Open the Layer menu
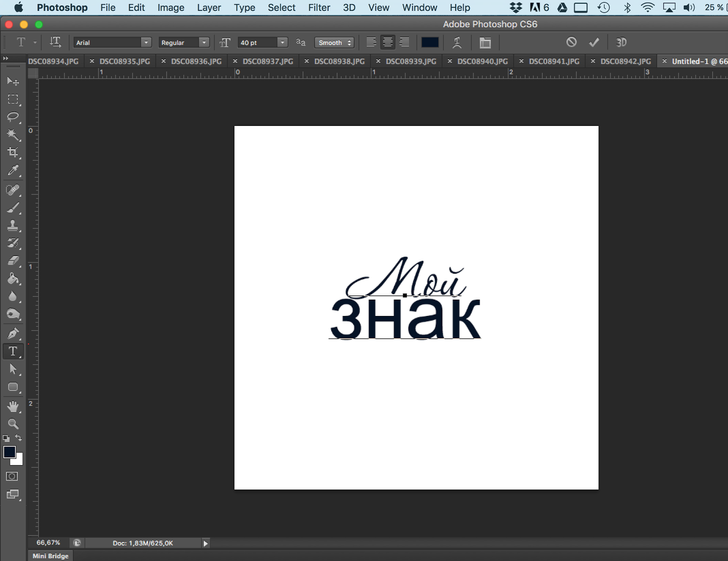The image size is (728, 561). [209, 8]
